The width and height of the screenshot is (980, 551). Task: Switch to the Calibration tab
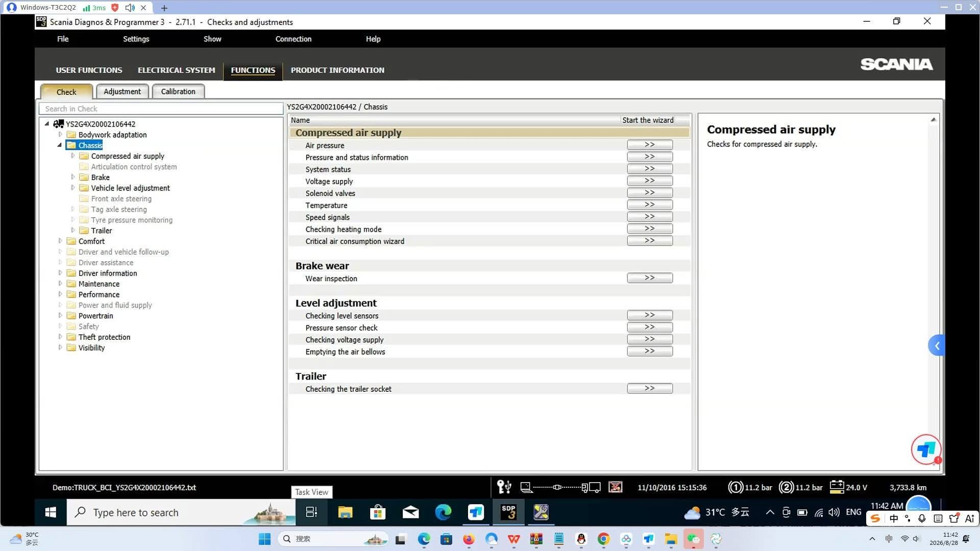(x=178, y=91)
